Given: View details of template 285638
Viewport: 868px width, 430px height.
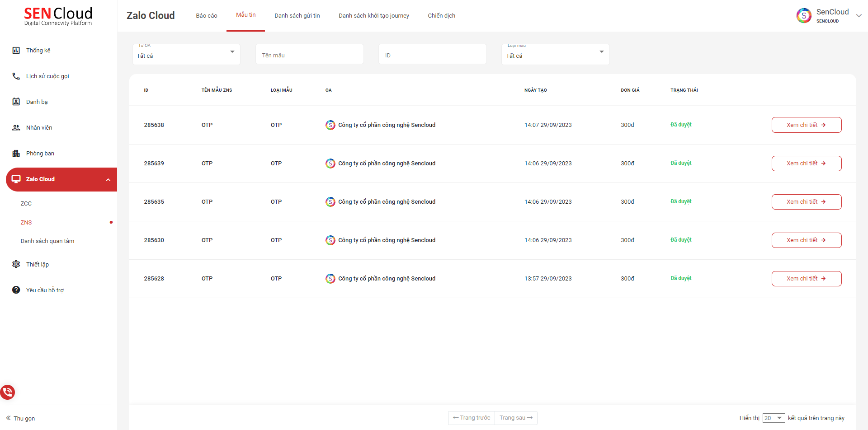Looking at the screenshot, I should coord(806,125).
